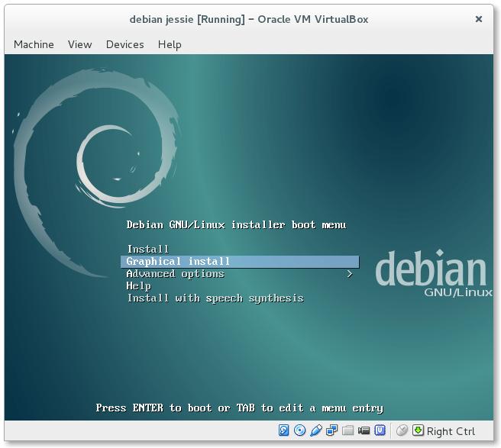501x448 pixels.
Task: Select Install with speech synthesis entry
Action: (x=240, y=298)
